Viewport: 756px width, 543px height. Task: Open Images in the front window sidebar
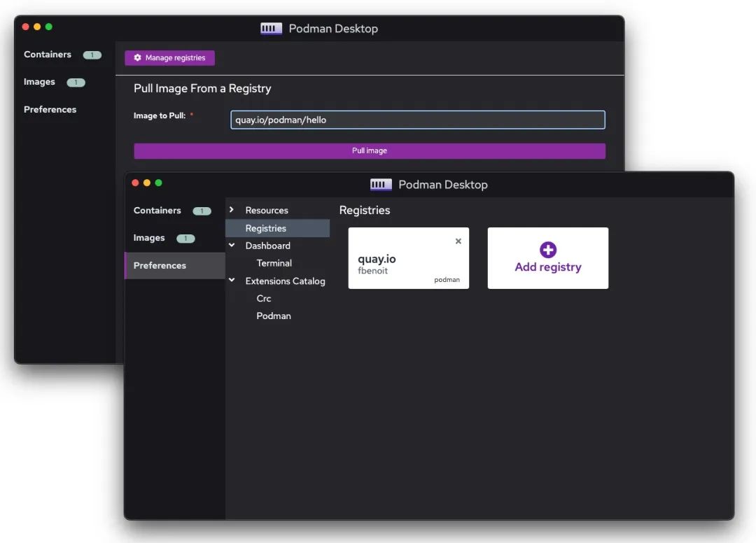pyautogui.click(x=149, y=238)
